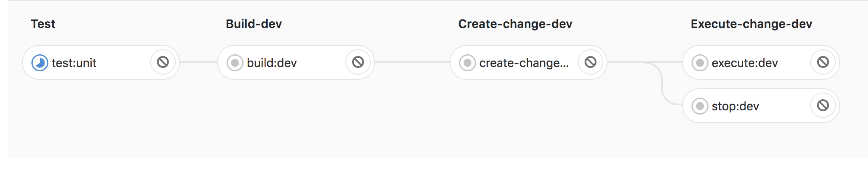
Task: Open the execute:dev job link
Action: click(745, 63)
